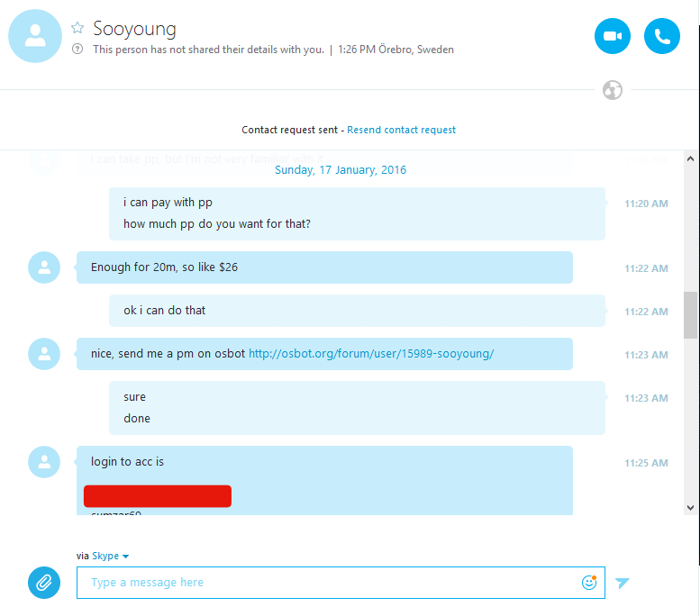Click the Sunday, 17 January, 2016 date header

[x=341, y=170]
